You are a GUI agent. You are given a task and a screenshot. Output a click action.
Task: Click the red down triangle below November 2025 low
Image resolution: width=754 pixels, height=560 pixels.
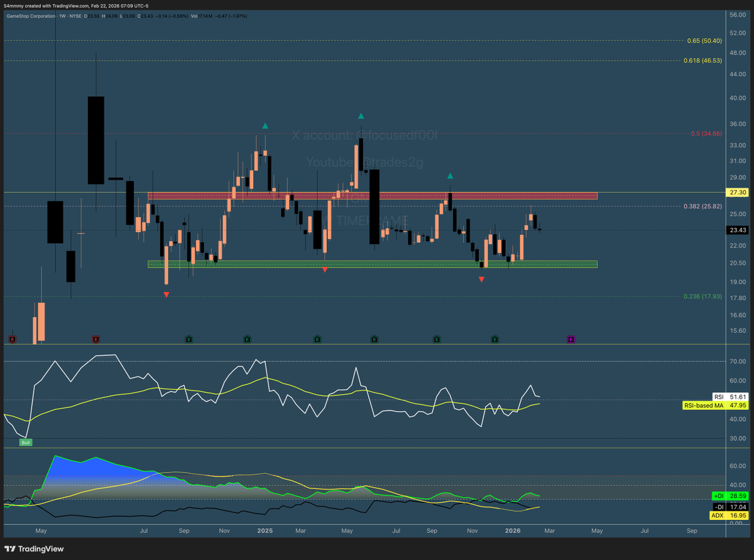click(x=481, y=279)
